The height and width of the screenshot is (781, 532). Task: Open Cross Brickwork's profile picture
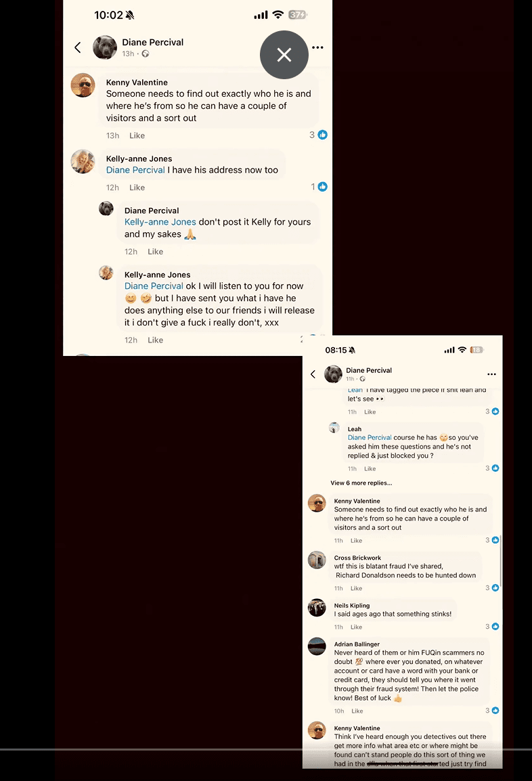pyautogui.click(x=317, y=560)
